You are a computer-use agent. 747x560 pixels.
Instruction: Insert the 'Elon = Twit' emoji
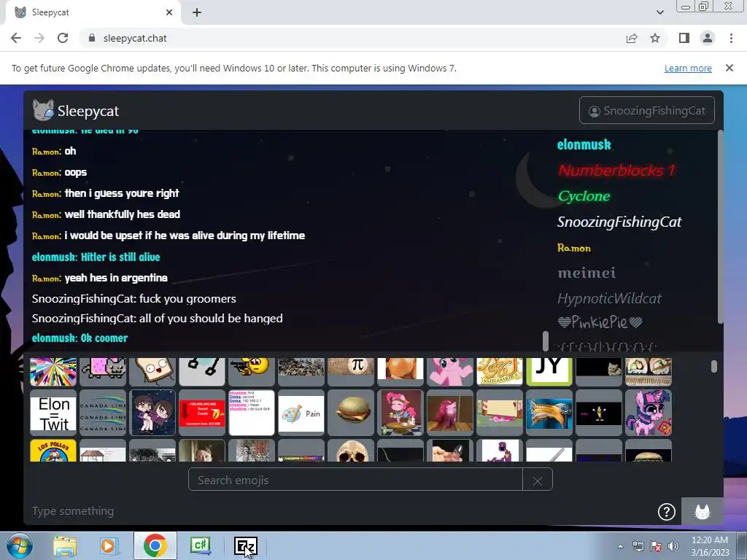pos(53,413)
